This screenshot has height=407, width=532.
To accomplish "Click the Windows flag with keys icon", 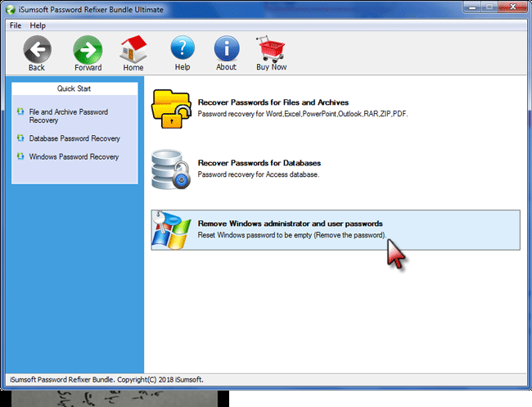I will pos(170,229).
